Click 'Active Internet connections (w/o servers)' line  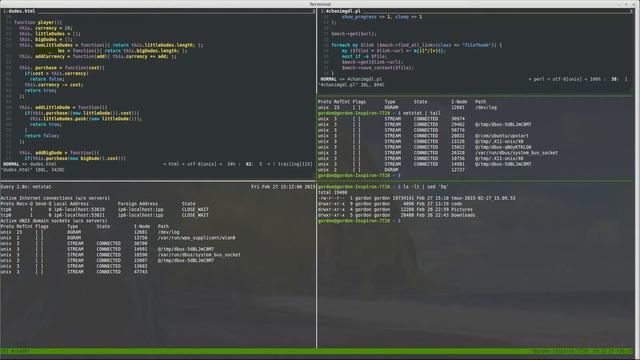(x=55, y=198)
